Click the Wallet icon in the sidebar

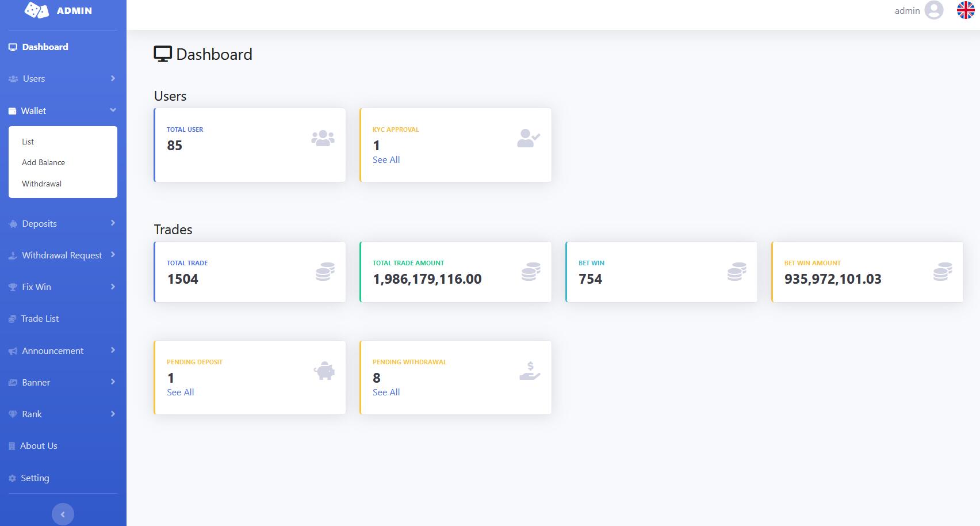[12, 111]
